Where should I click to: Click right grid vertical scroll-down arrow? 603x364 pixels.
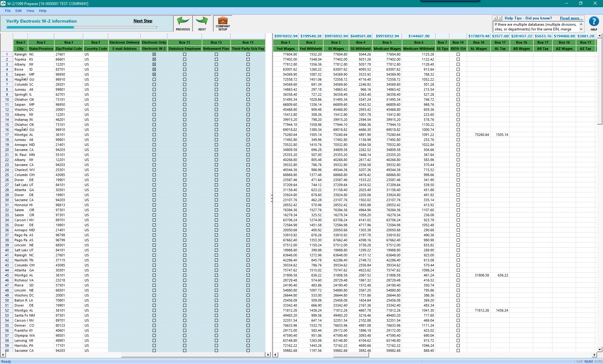(x=600, y=349)
